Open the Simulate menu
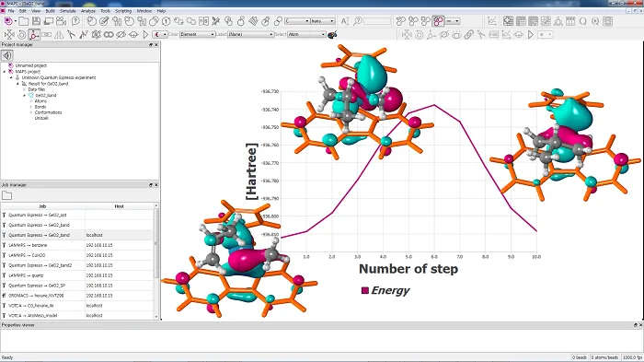The image size is (644, 362). [68, 11]
